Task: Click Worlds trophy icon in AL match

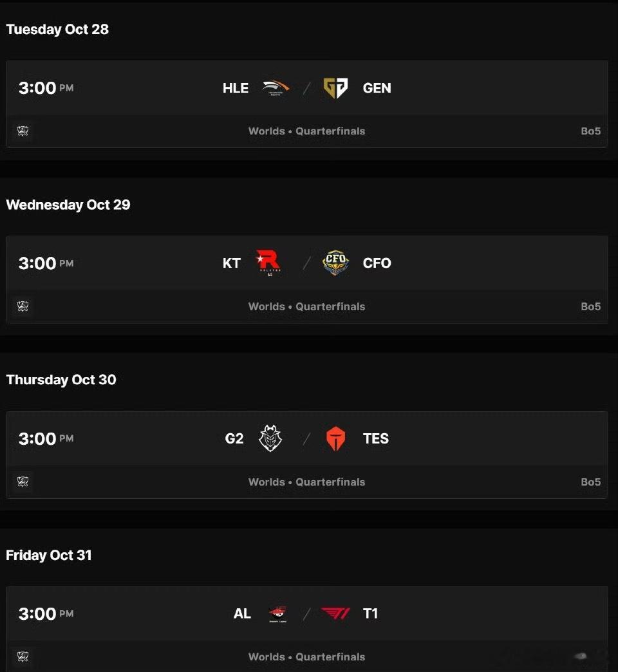Action: (23, 657)
